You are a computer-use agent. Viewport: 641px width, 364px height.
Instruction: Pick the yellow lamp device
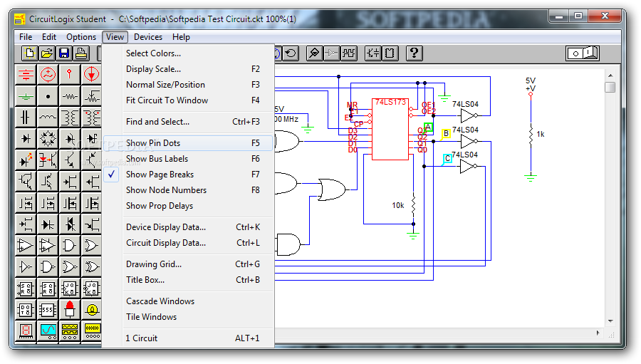(92, 310)
